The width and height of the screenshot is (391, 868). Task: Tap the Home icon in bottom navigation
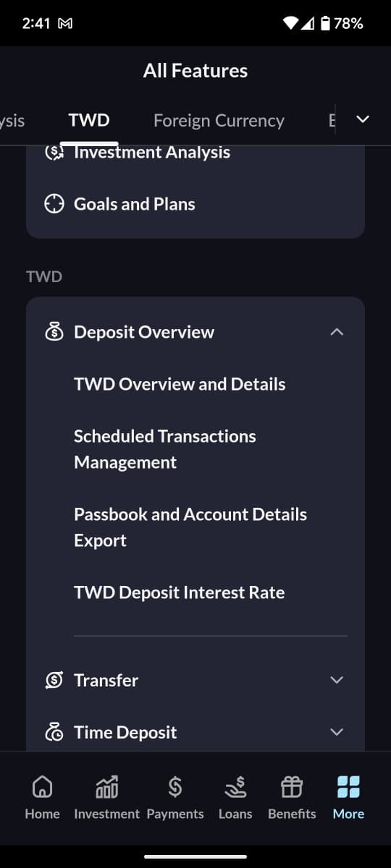point(43,785)
